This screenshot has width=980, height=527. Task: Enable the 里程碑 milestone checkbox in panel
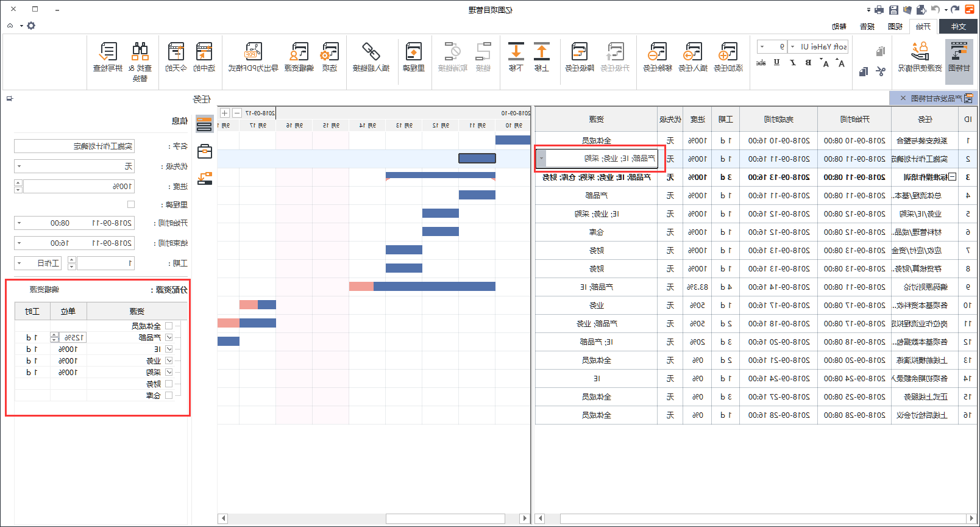(130, 204)
